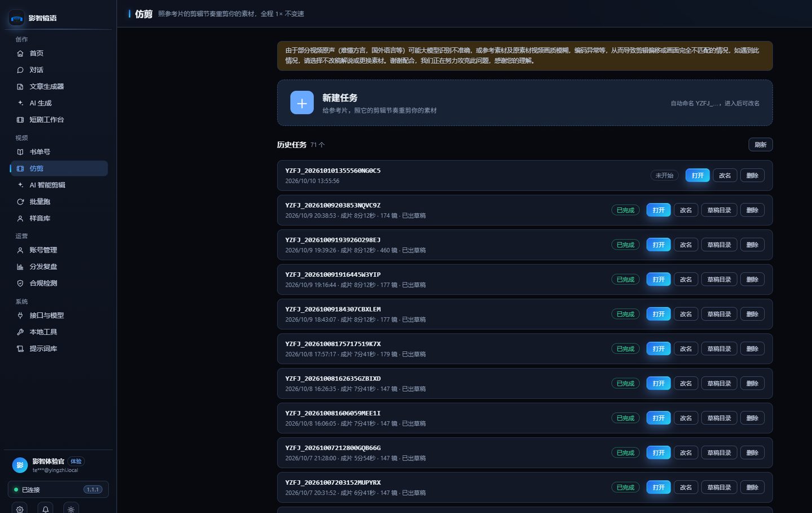Image resolution: width=812 pixels, height=513 pixels.
Task: Click the blue plus icon for 新建任务
Action: click(302, 103)
